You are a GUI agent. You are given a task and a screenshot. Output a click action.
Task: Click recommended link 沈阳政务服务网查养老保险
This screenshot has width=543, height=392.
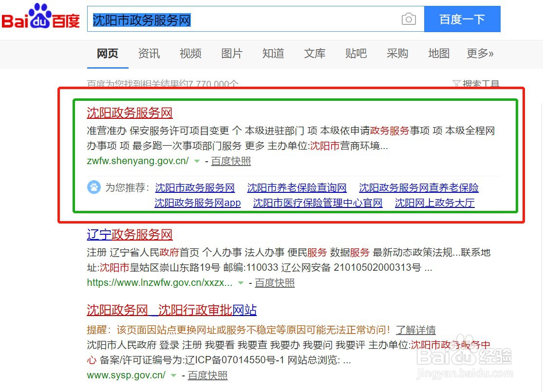419,187
